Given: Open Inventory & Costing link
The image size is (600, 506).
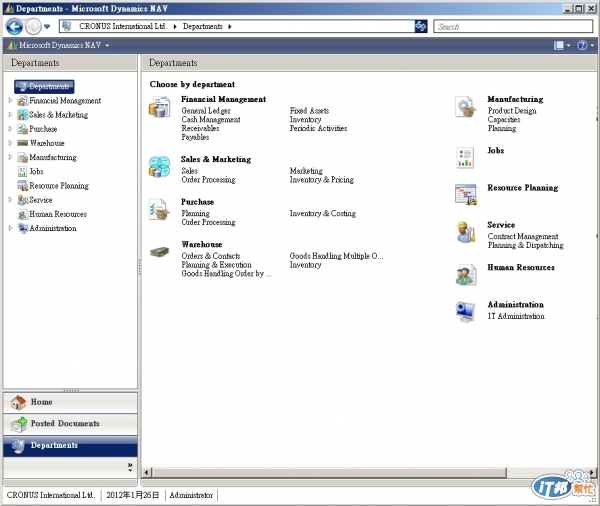Looking at the screenshot, I should 323,213.
